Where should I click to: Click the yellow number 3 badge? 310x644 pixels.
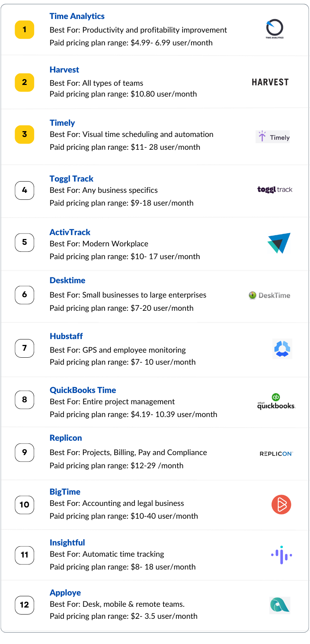click(24, 134)
